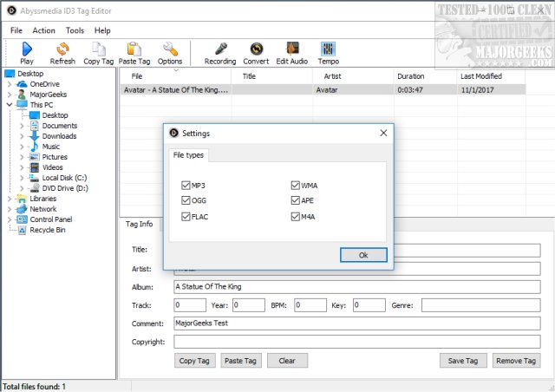Select the Pictures folder icon

point(35,157)
